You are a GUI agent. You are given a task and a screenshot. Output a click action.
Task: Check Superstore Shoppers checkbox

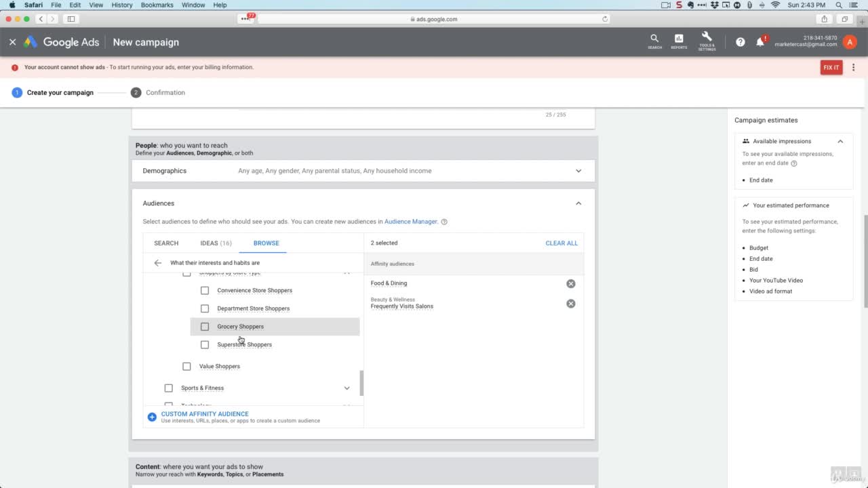point(205,345)
